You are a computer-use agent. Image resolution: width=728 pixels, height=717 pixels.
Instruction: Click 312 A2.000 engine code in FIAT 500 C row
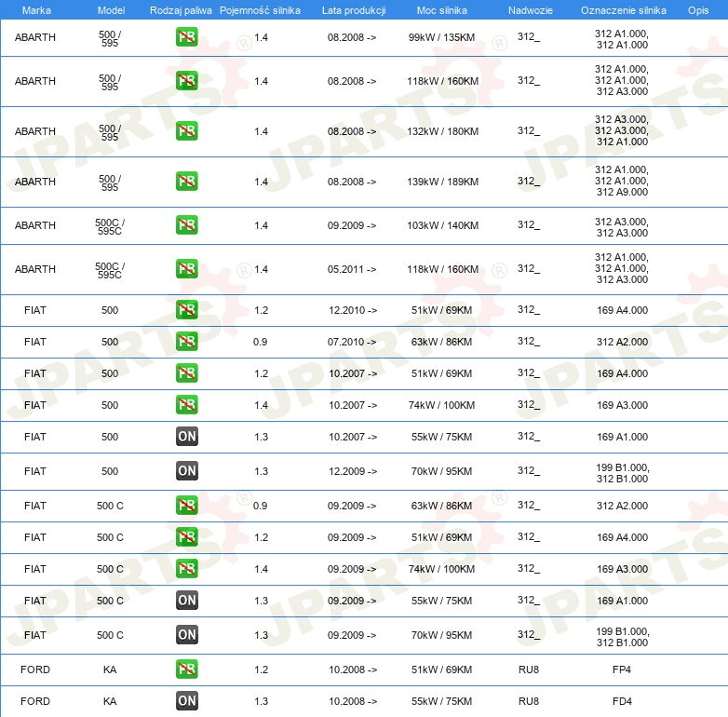(x=622, y=506)
